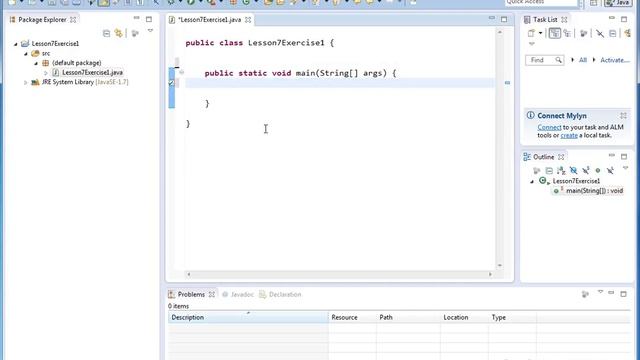Select main(String[]) : void in Outline

pos(594,191)
